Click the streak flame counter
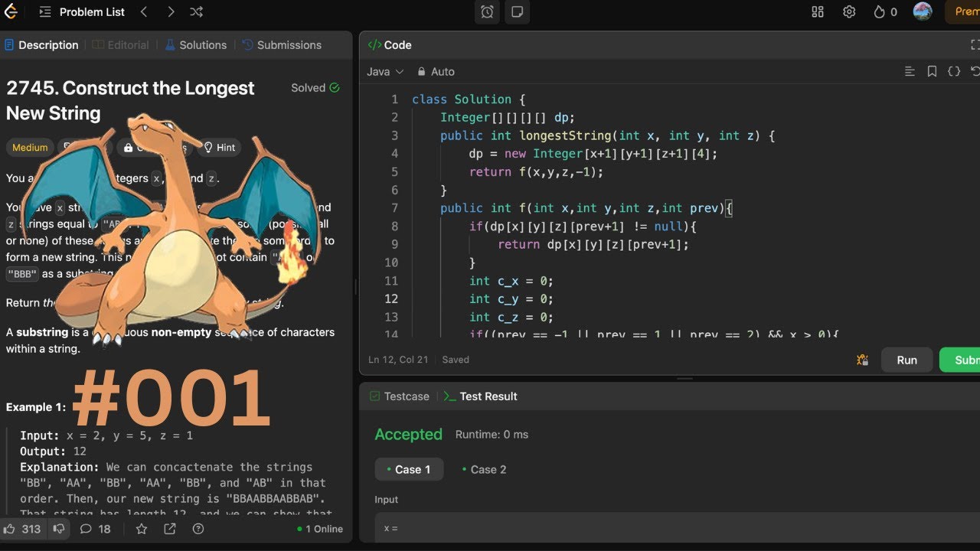The image size is (980, 551). coord(885,12)
